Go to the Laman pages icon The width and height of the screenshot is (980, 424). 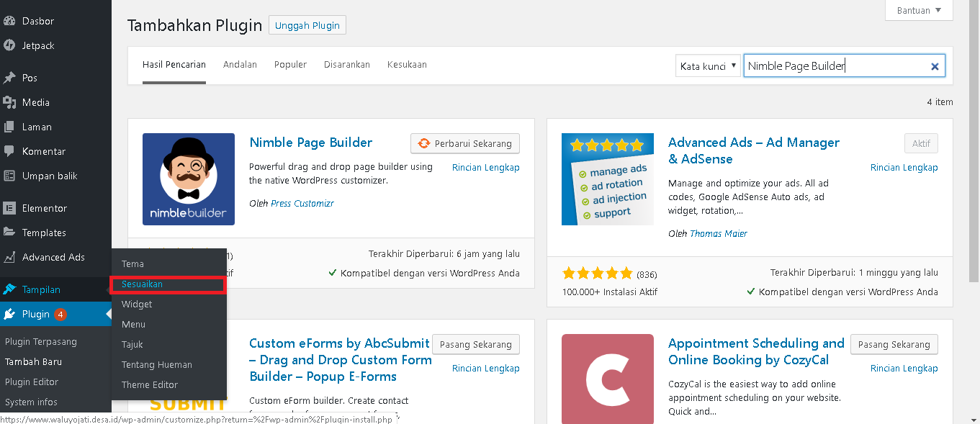click(x=9, y=127)
